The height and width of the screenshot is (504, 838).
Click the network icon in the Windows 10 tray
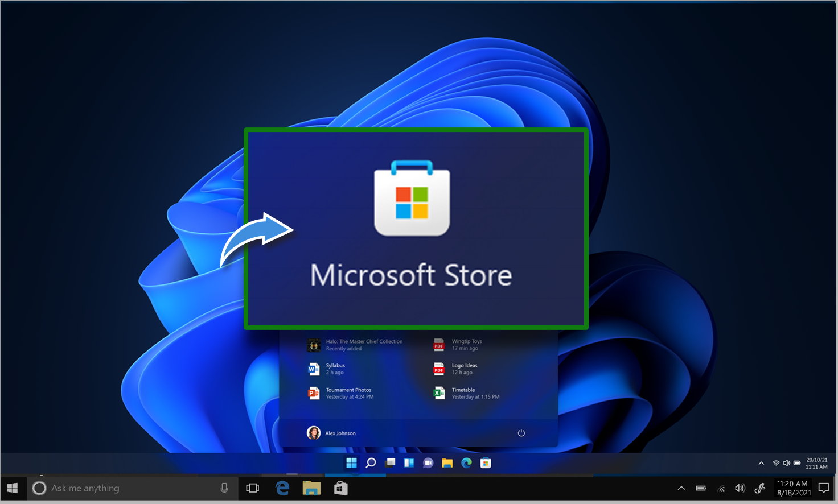[x=721, y=488]
